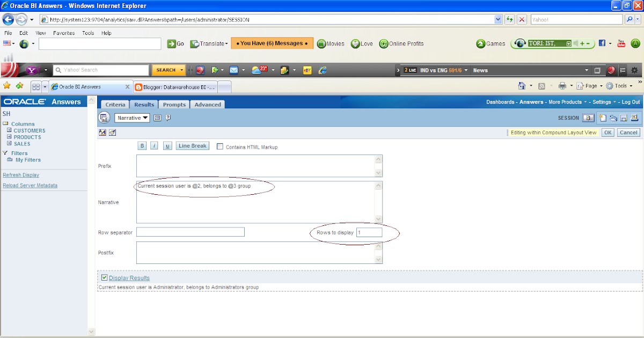The image size is (644, 338).
Task: Click the round chart preview icon
Action: coord(103,117)
